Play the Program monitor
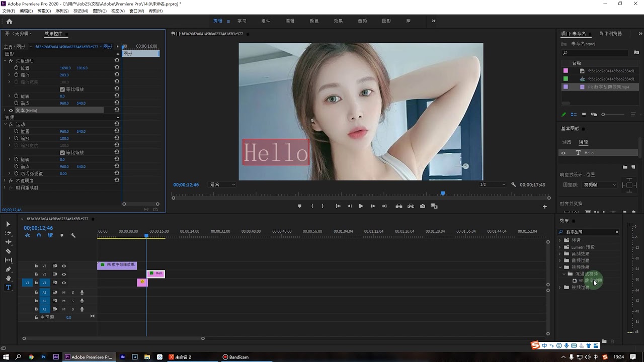The width and height of the screenshot is (644, 362). (361, 206)
